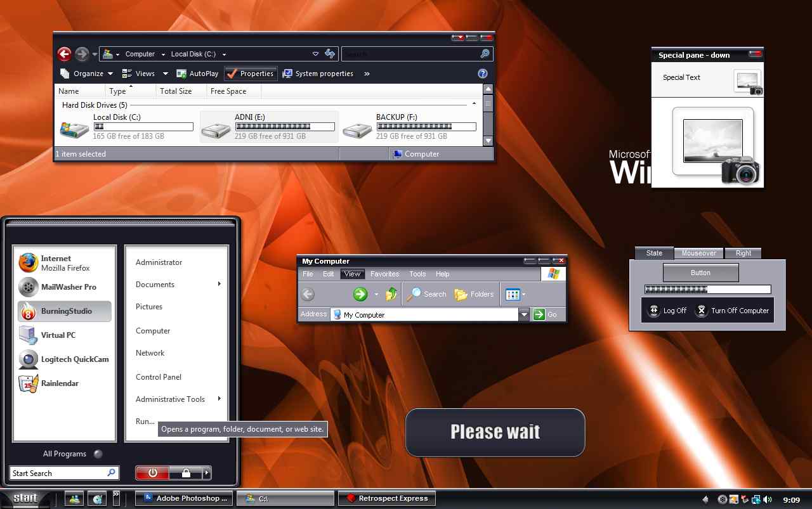
Task: Go back in the Computer explorer window
Action: pyautogui.click(x=64, y=54)
